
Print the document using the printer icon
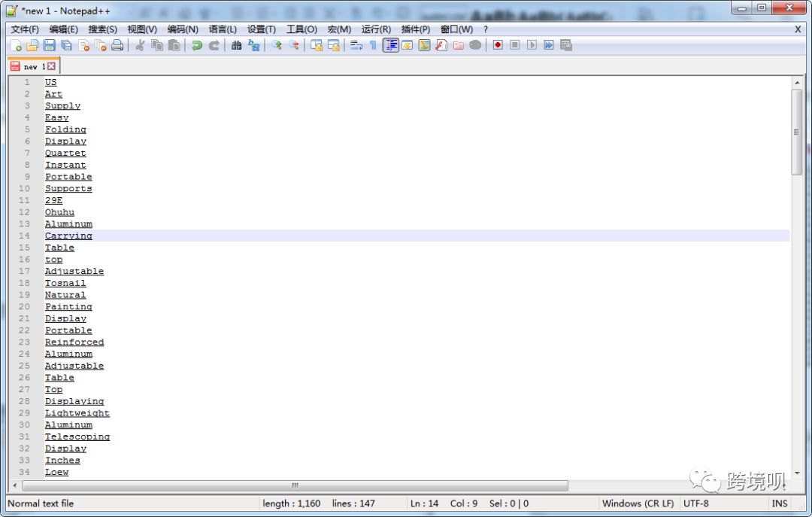117,46
